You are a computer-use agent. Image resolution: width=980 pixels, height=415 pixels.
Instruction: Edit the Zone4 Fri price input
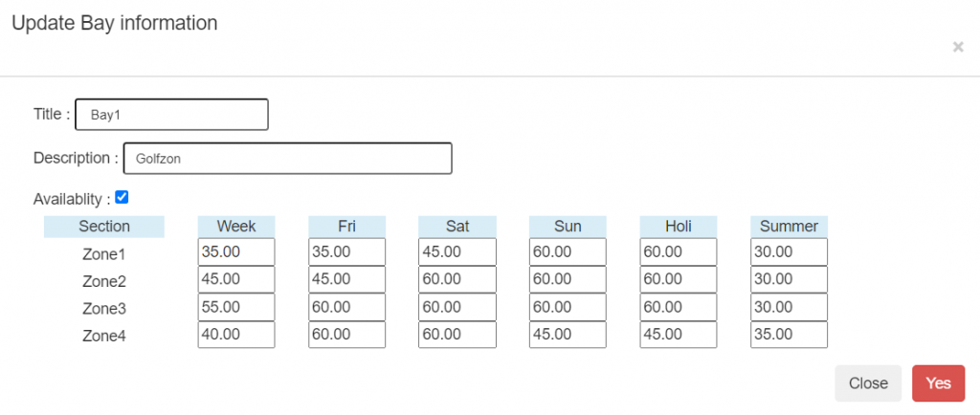[x=346, y=335]
